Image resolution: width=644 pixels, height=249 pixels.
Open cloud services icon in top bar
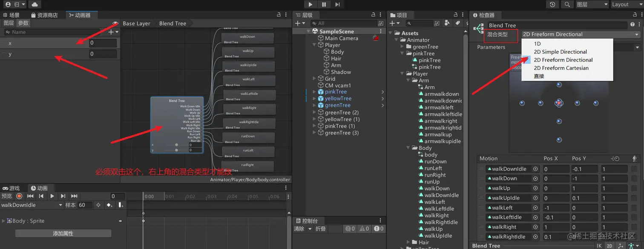(x=34, y=4)
